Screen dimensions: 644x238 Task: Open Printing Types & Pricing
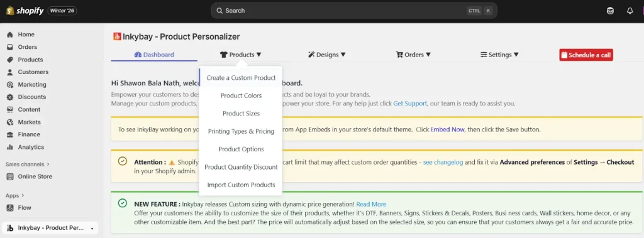pos(241,131)
